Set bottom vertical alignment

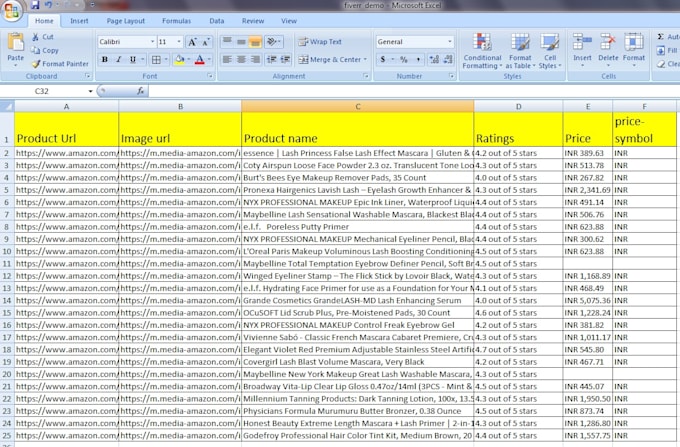[x=255, y=42]
